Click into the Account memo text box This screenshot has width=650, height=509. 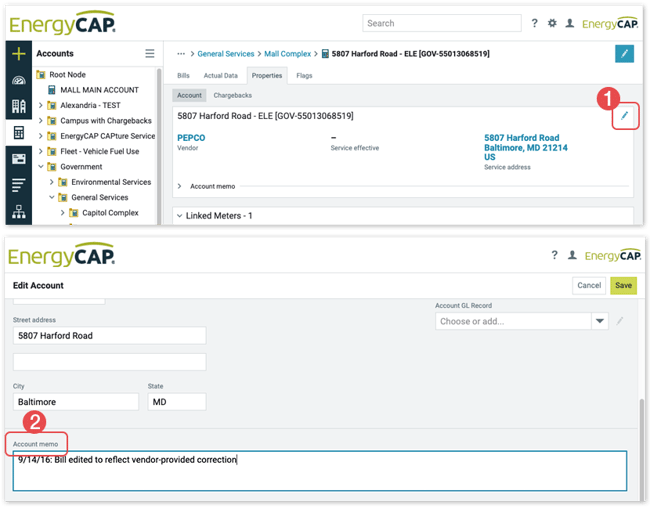(x=320, y=470)
